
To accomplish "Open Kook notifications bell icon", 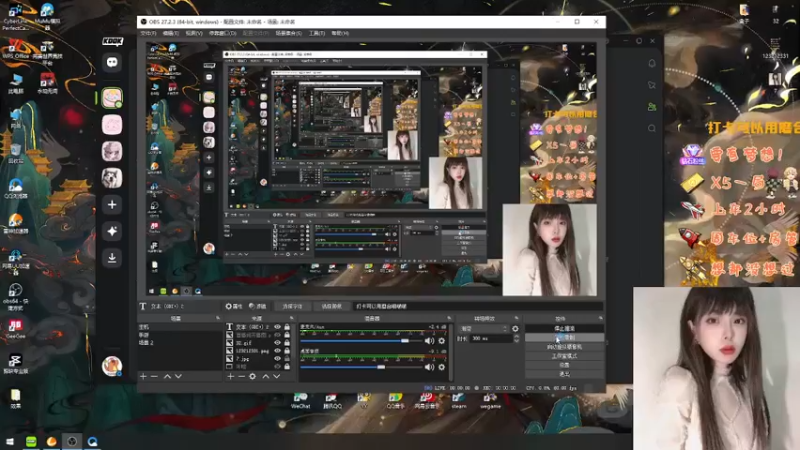I will click(x=652, y=63).
